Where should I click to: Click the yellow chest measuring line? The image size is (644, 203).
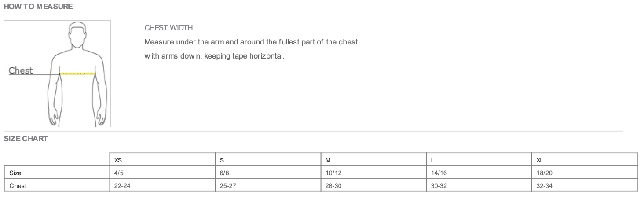[x=78, y=74]
